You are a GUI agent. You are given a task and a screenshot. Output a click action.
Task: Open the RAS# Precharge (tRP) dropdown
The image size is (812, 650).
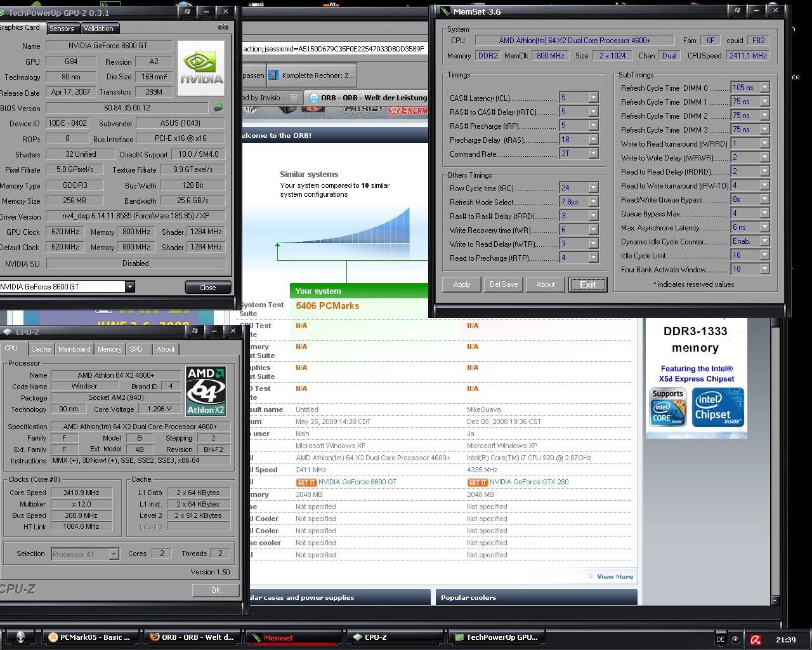click(x=593, y=126)
